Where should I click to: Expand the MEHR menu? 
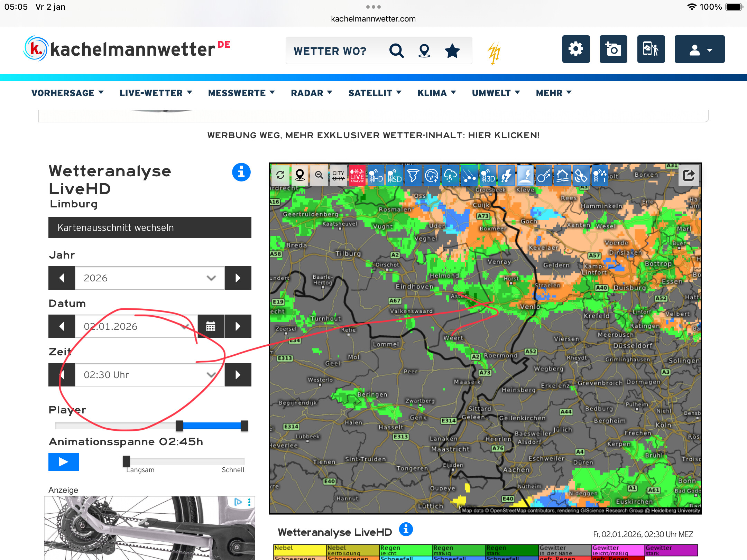click(554, 93)
